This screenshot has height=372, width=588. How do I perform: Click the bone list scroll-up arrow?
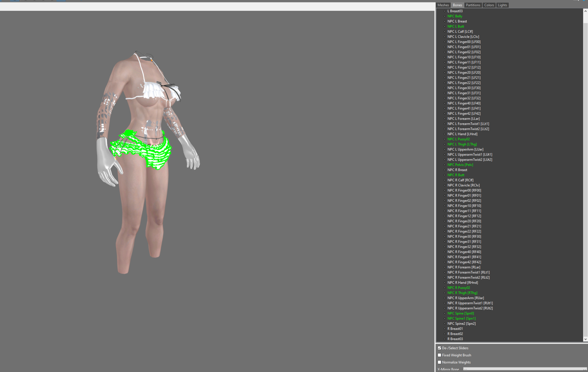585,11
